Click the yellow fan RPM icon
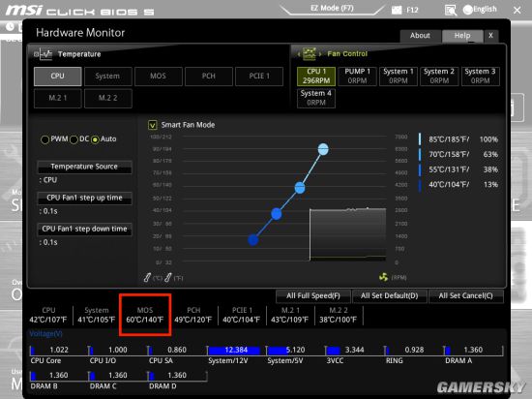 tap(383, 277)
